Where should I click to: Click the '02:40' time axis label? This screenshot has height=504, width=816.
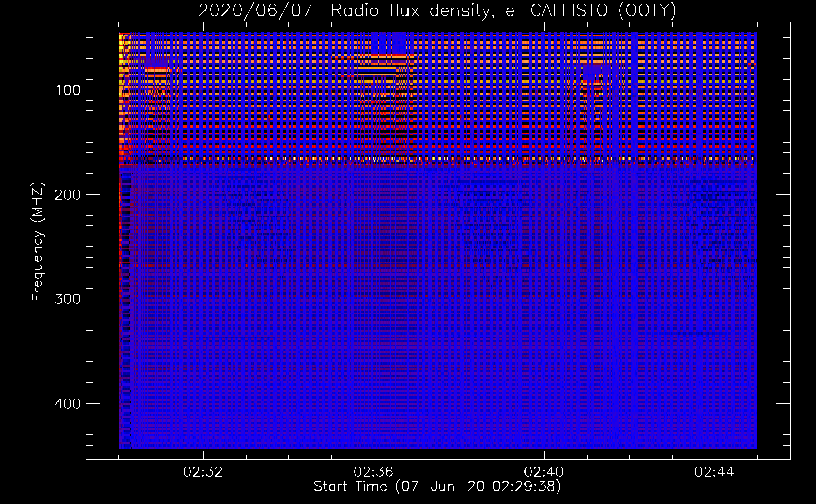tap(544, 472)
